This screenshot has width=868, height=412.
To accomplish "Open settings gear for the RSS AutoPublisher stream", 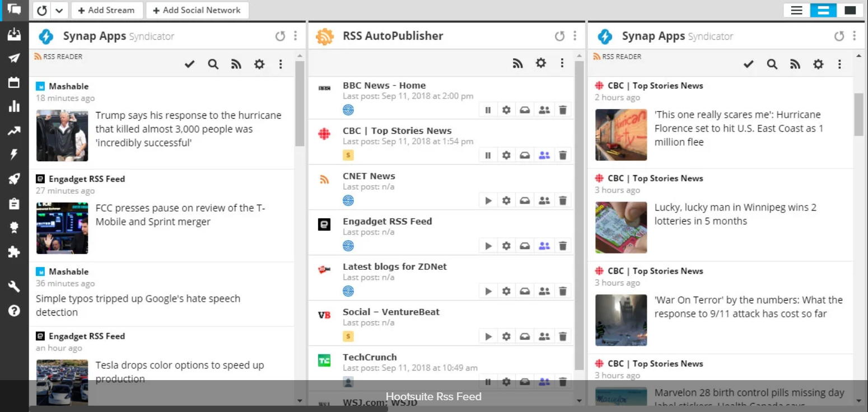I will click(x=540, y=63).
